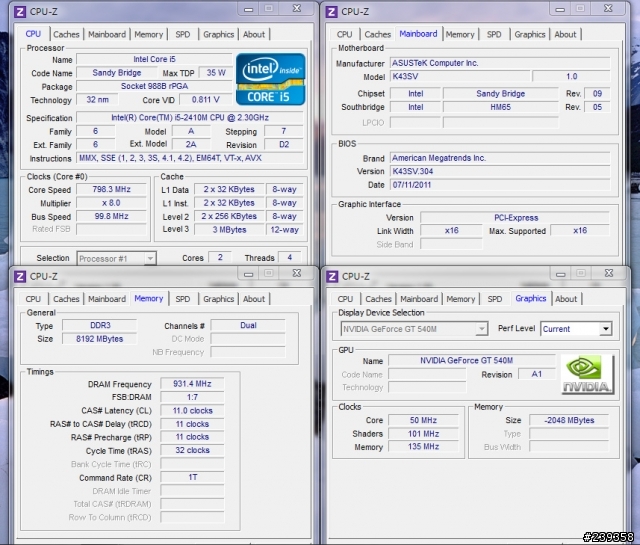Minimize the Graphics CPU-Z window
Image resolution: width=640 pixels, height=545 pixels.
pyautogui.click(x=561, y=274)
